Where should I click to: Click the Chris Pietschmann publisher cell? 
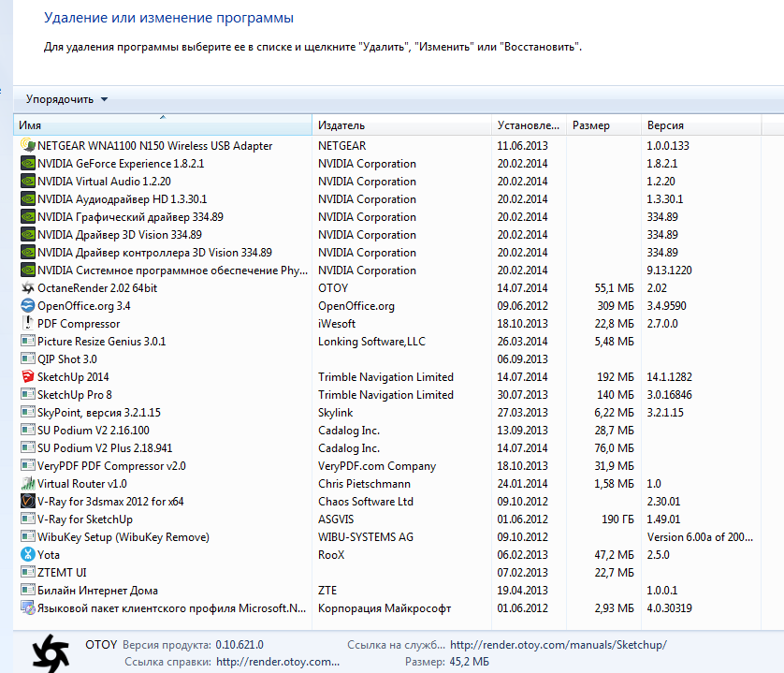pyautogui.click(x=365, y=484)
